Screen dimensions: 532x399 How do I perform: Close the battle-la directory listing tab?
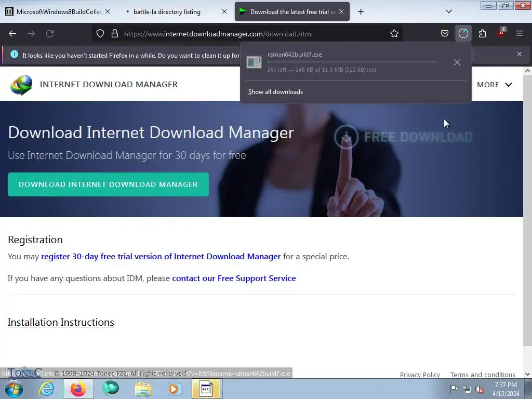(224, 11)
